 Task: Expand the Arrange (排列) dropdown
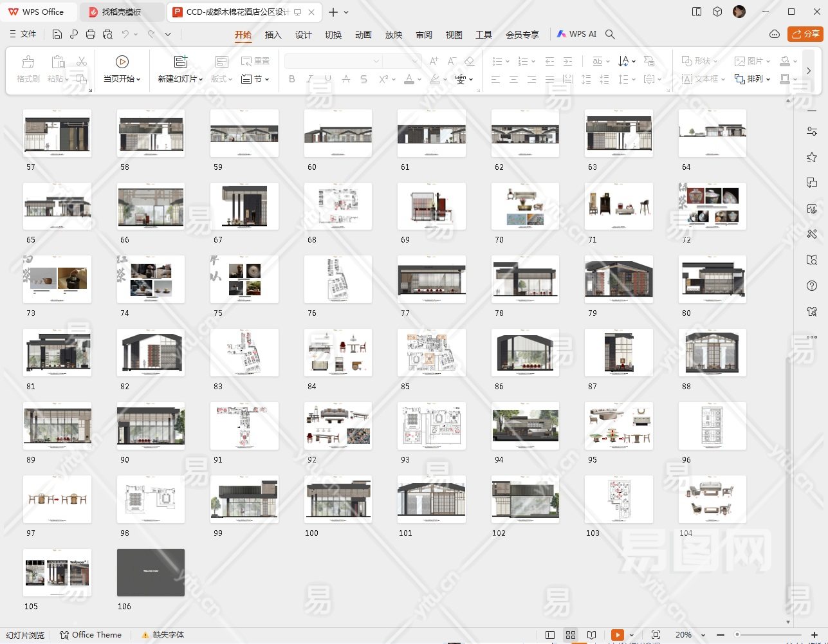point(753,79)
